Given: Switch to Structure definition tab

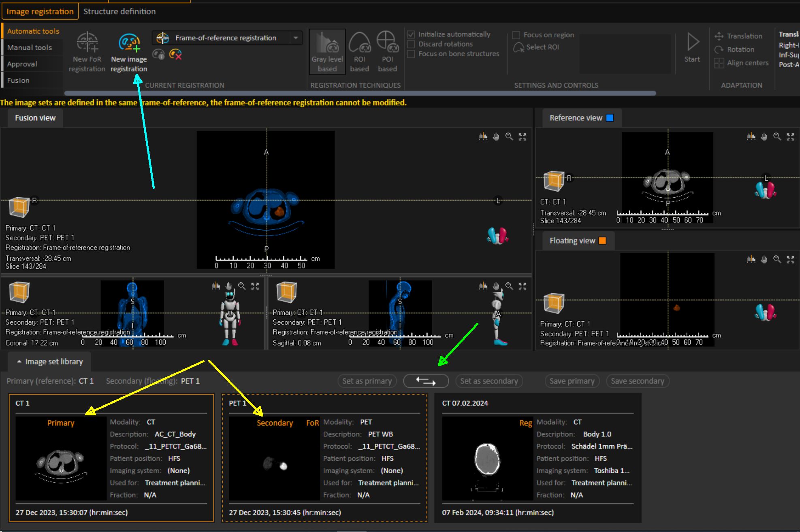Looking at the screenshot, I should coord(119,11).
